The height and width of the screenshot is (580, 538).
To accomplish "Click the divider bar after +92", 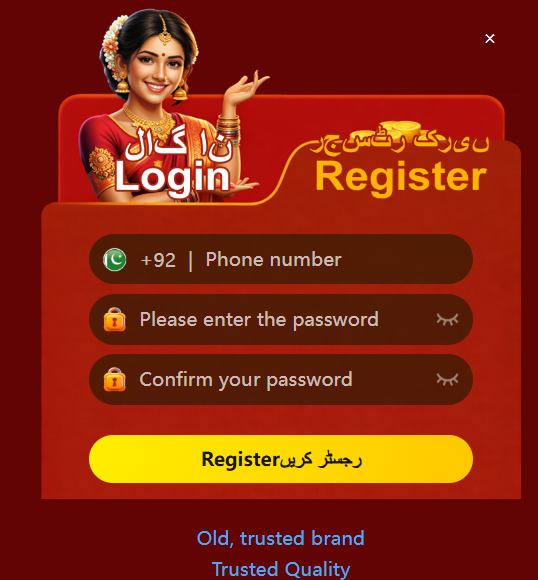I will (x=191, y=261).
